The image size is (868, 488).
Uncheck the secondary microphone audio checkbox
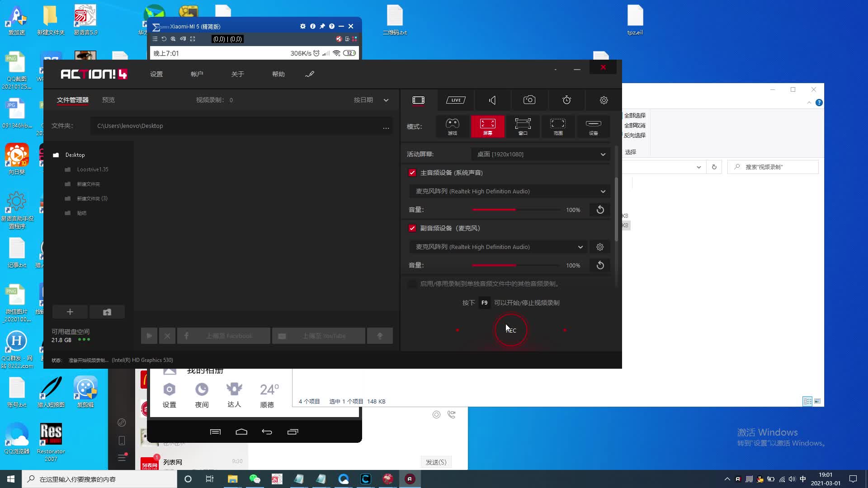[x=412, y=228]
